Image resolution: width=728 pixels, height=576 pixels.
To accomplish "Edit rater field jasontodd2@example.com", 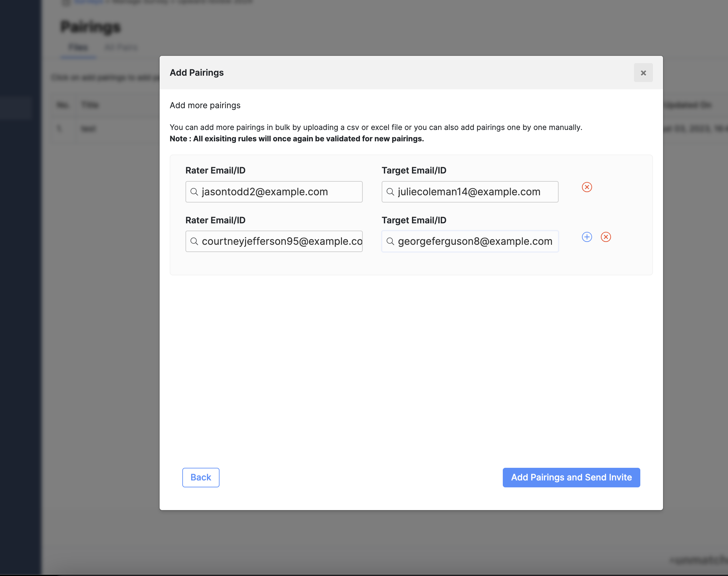I will click(274, 191).
